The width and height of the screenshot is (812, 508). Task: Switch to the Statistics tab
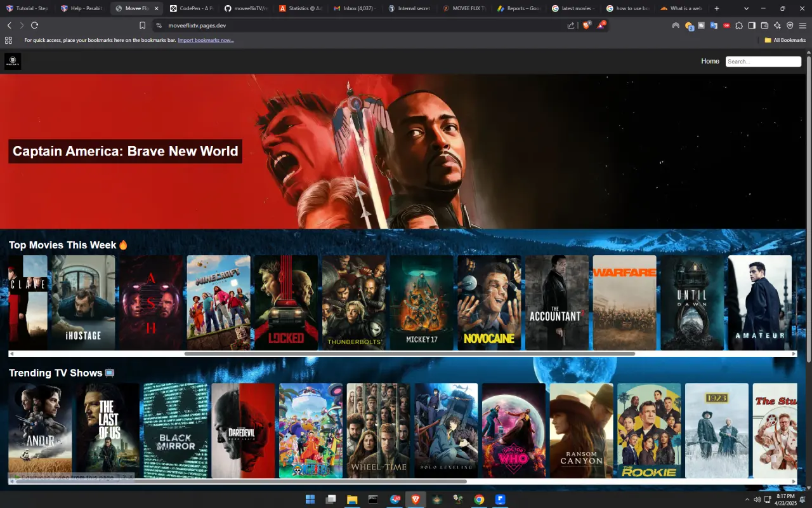click(x=300, y=8)
